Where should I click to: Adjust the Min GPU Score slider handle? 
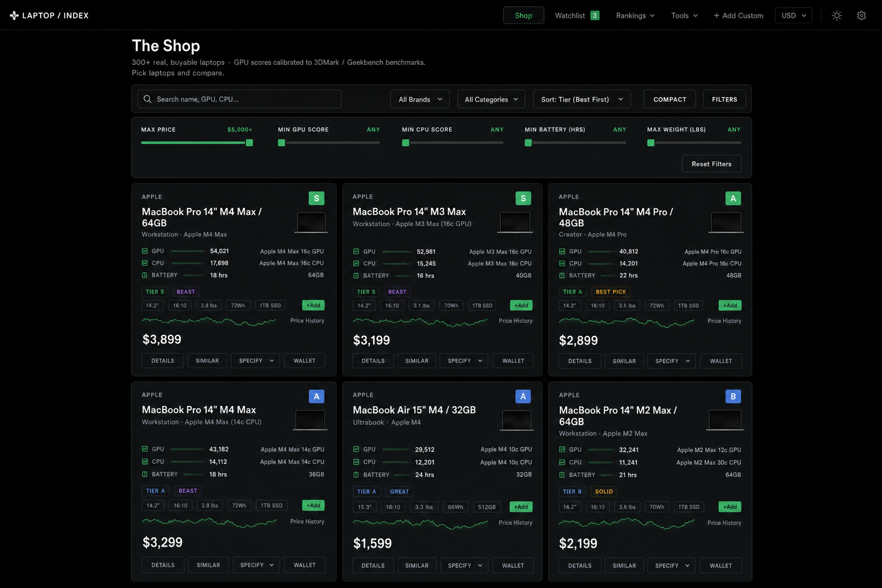281,142
